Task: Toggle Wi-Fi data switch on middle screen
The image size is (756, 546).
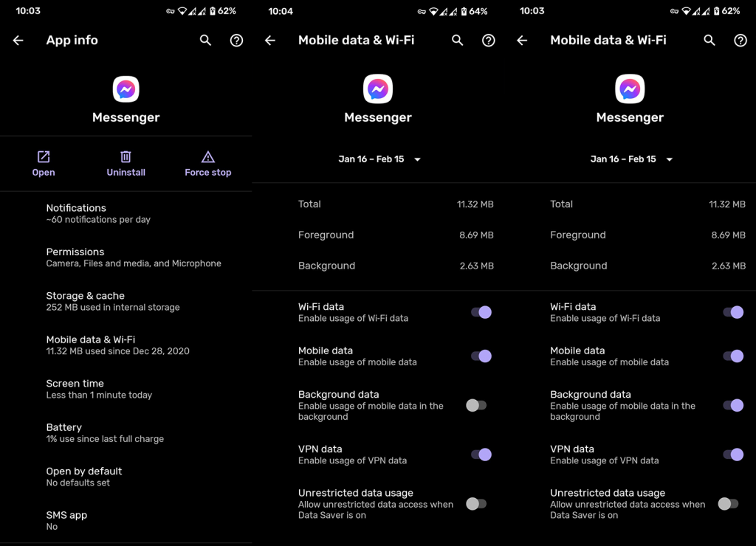Action: pos(481,312)
